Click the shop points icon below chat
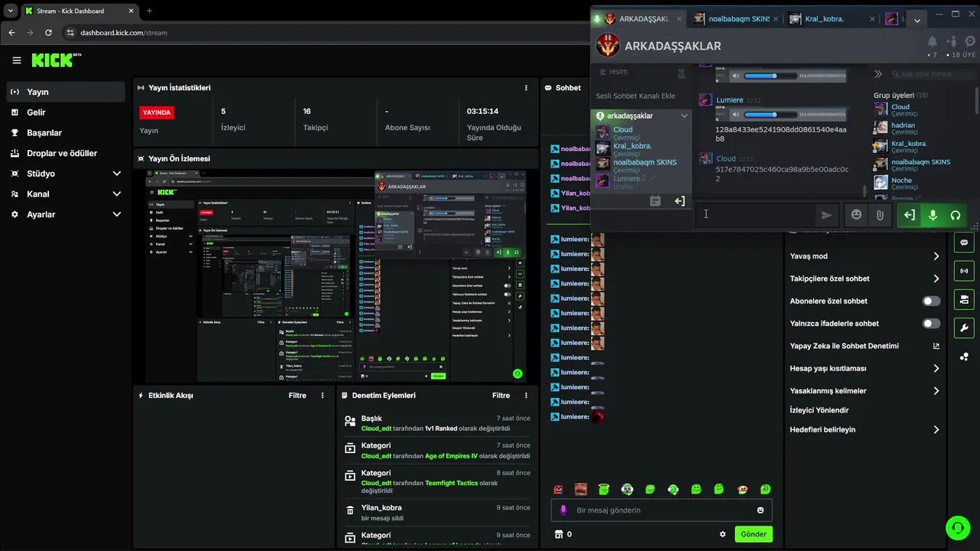980x551 pixels. pos(559,534)
